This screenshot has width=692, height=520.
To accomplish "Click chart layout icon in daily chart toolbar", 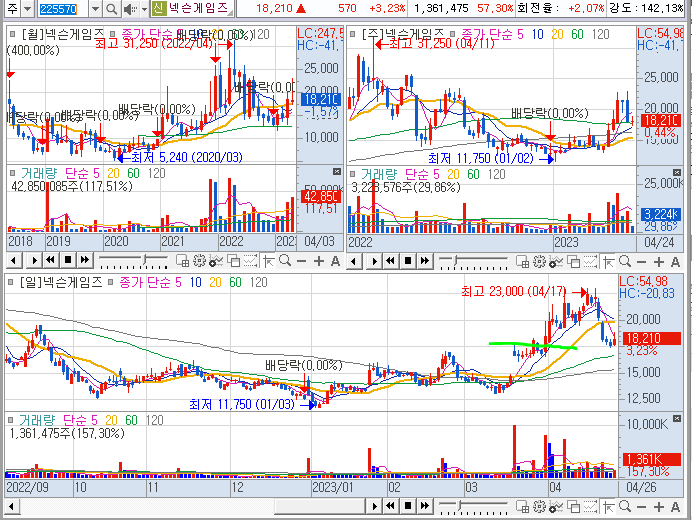I will click(522, 506).
